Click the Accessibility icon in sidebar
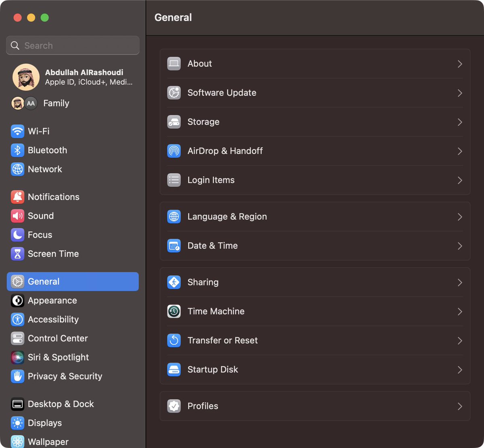484x448 pixels. (x=17, y=319)
